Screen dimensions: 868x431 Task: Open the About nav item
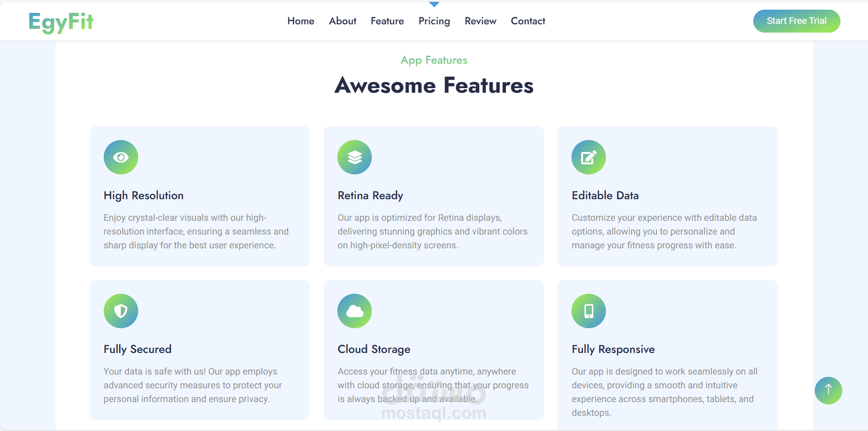(342, 21)
